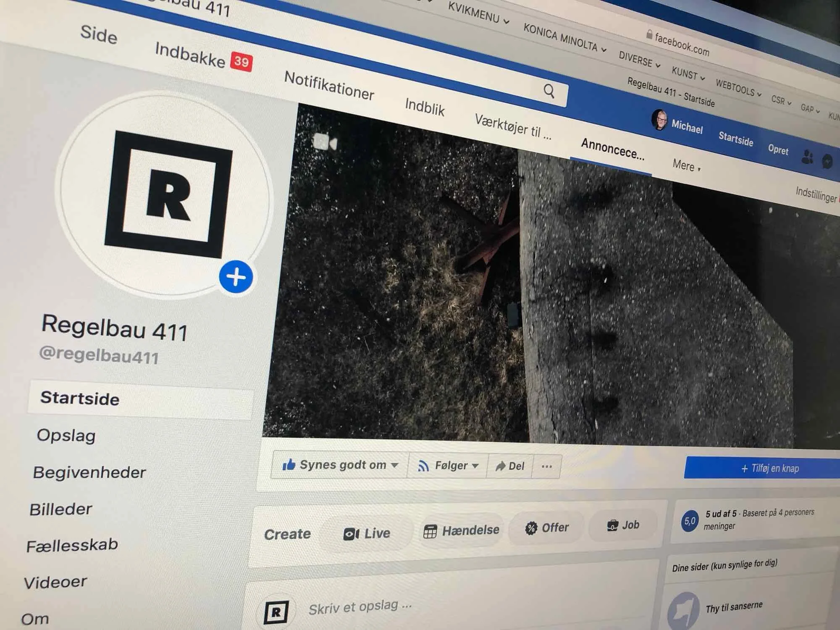Click the search magnifier icon

[549, 91]
